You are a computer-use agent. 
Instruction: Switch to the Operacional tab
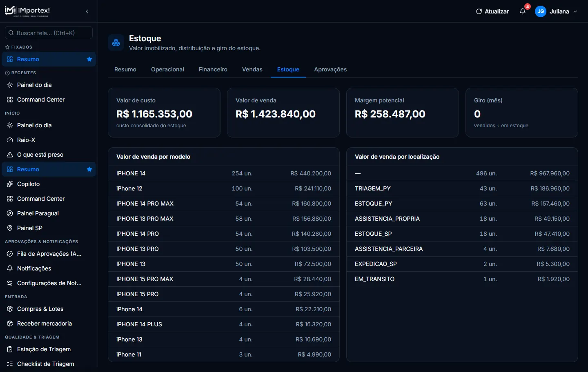click(x=167, y=69)
